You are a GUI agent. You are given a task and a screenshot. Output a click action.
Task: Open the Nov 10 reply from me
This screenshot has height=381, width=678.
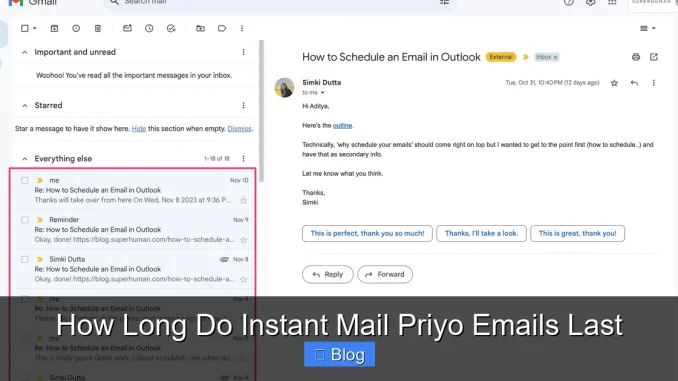point(133,190)
